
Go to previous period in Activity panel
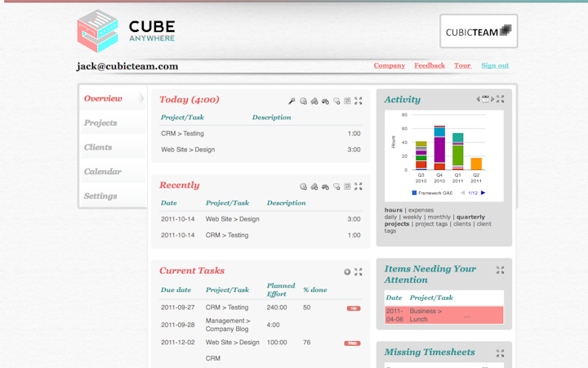pyautogui.click(x=478, y=99)
